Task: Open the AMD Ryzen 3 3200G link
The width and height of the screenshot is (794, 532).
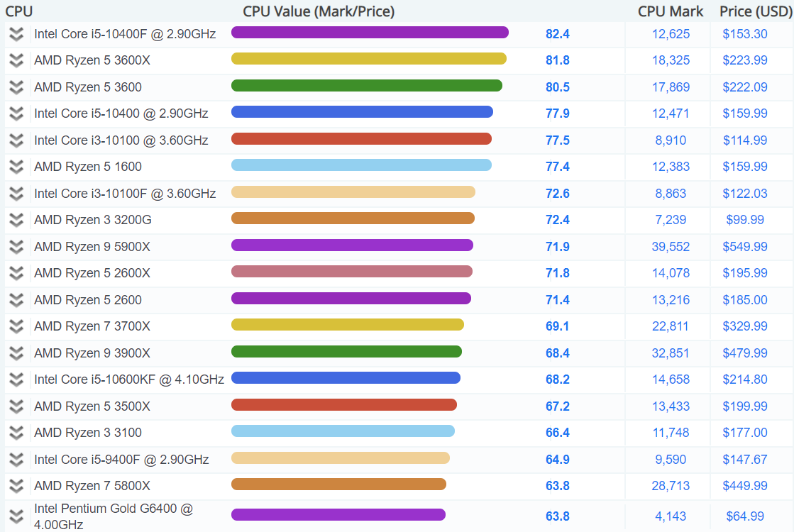Action: [x=93, y=220]
